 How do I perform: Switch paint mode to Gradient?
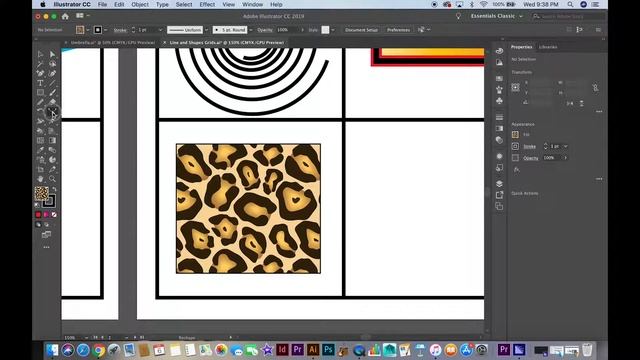tap(46, 215)
